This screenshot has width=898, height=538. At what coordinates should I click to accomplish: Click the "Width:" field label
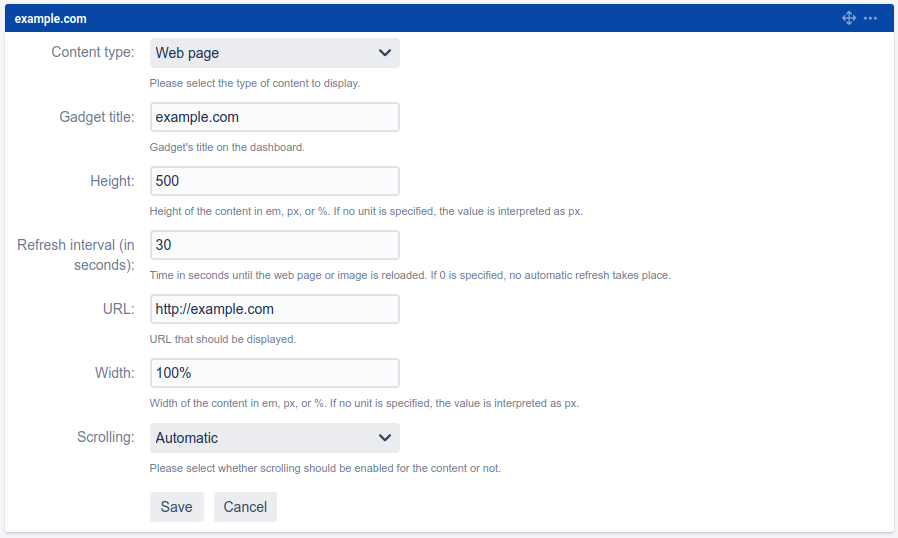tap(114, 373)
